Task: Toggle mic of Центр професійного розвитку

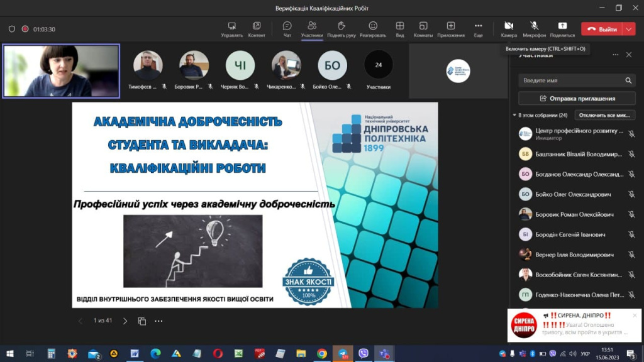Action: (631, 134)
